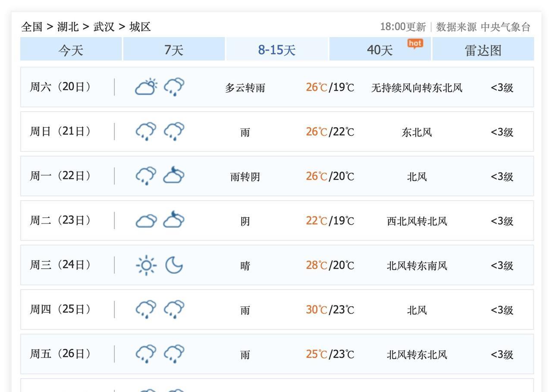
Task: Open the 7天 forecast tab
Action: [174, 50]
